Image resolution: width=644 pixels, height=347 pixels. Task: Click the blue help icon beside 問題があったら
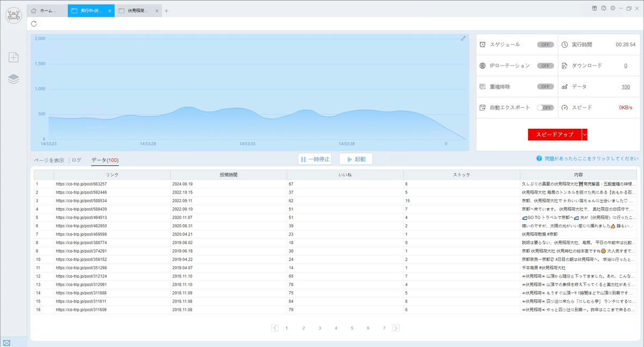click(x=538, y=159)
